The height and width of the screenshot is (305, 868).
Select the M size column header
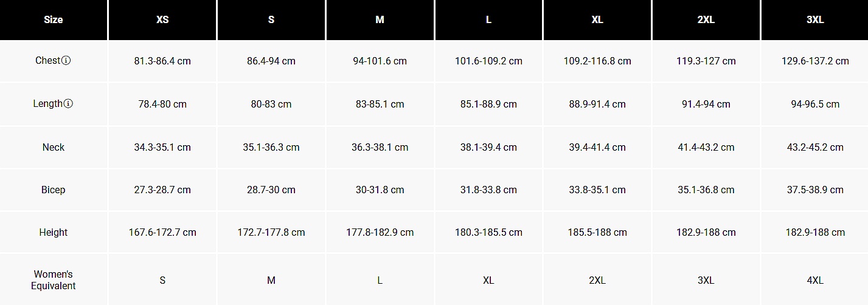(x=380, y=19)
